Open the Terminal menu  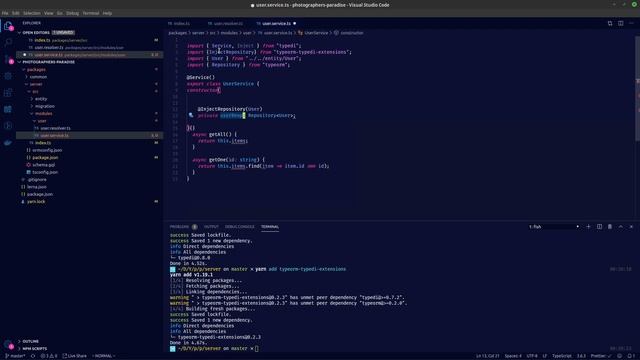91,13
